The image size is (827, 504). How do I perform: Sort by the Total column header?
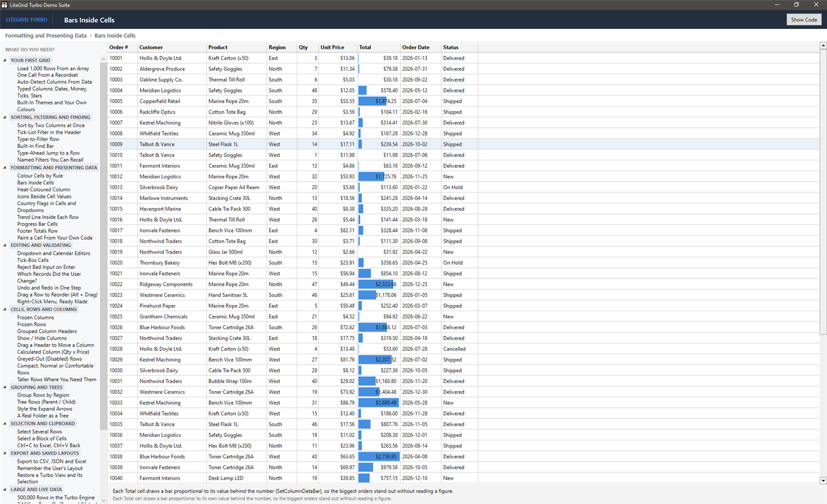coord(379,47)
